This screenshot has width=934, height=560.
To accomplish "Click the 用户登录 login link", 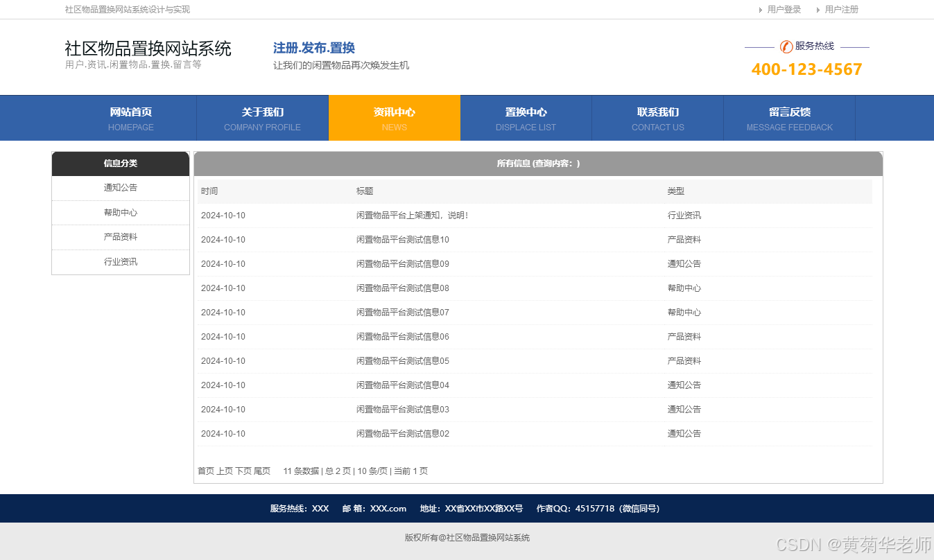I will pyautogui.click(x=783, y=10).
